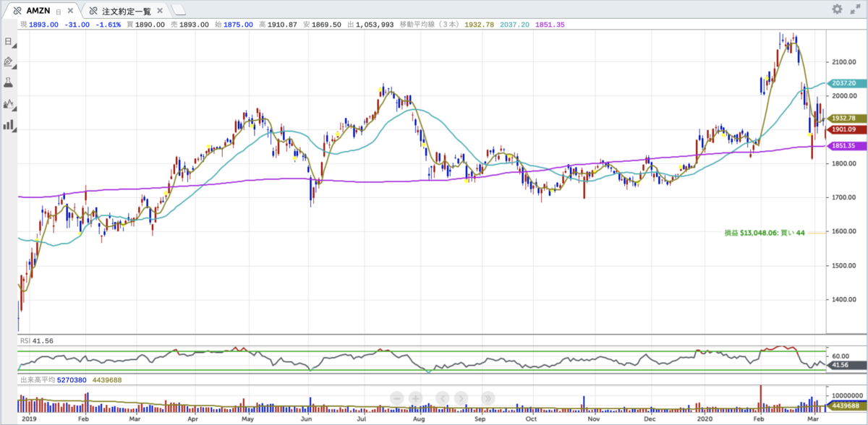Open the chart style mountain icon

coord(9,104)
